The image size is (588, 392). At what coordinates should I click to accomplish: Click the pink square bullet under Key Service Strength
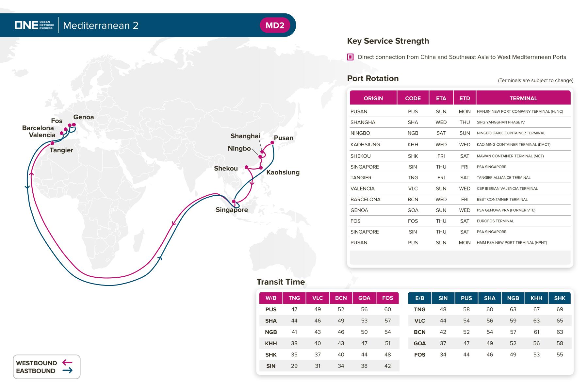pos(350,57)
